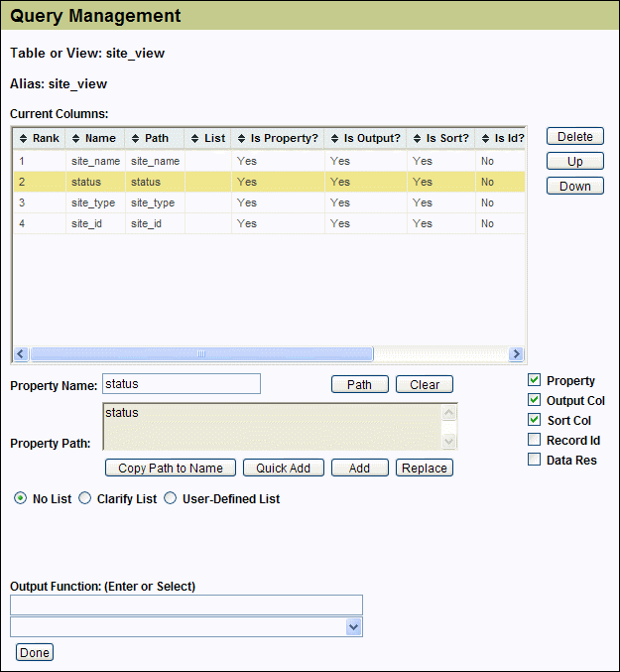Sort columns by Name header
The width and height of the screenshot is (620, 672).
coord(95,138)
